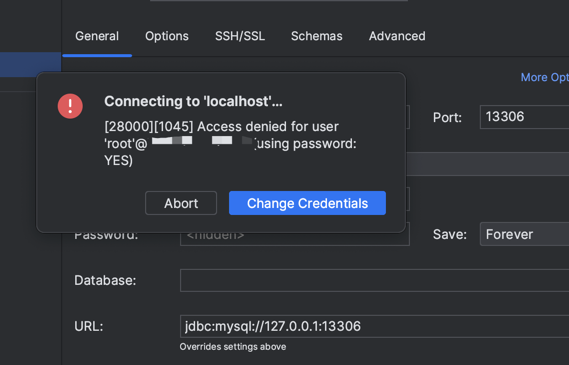Viewport: 569px width, 365px height.
Task: Click the 'Save:' label
Action: (x=450, y=234)
